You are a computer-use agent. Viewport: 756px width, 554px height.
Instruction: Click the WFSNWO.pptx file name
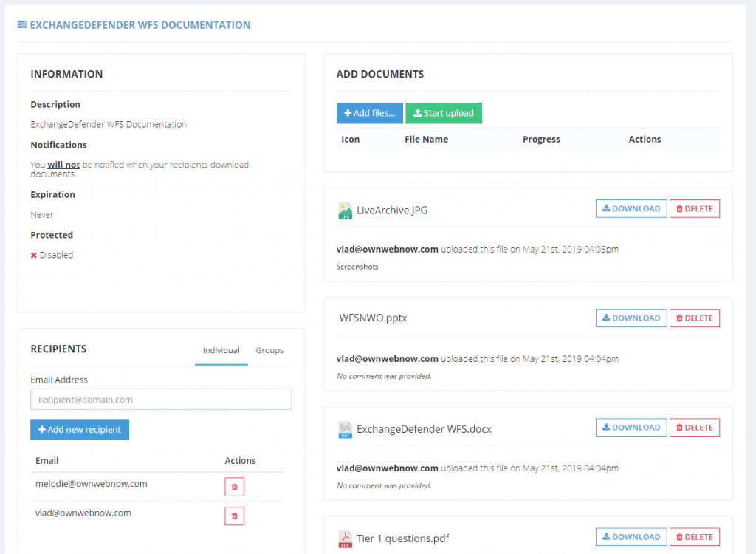(x=373, y=318)
